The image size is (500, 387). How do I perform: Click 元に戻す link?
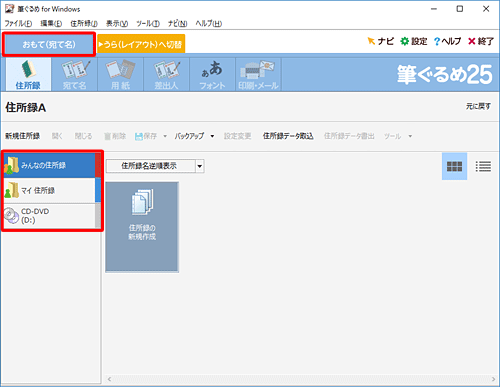click(x=478, y=106)
